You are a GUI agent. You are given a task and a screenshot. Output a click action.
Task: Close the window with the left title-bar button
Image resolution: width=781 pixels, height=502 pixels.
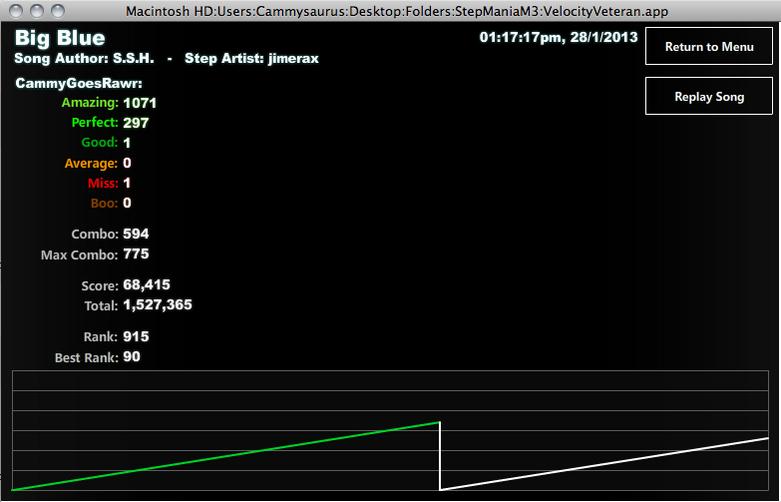point(16,10)
